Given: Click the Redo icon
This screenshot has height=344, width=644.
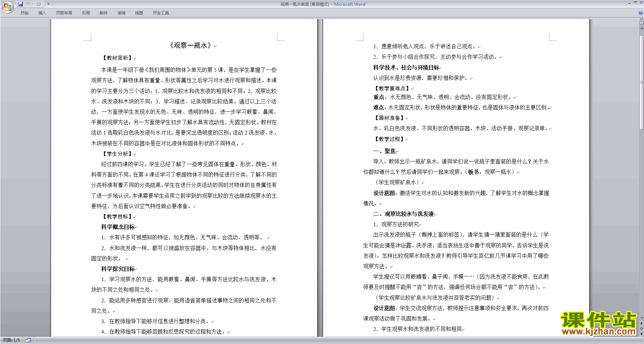Looking at the screenshot, I should [x=39, y=4].
